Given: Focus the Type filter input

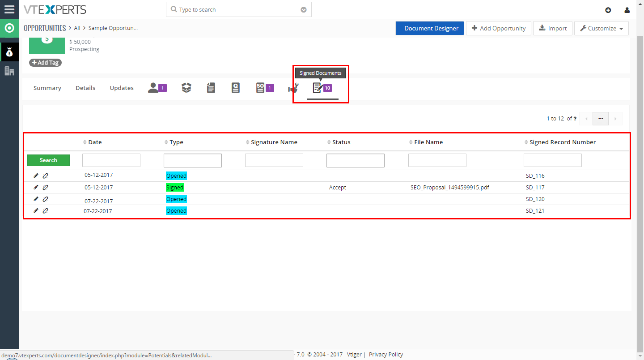Looking at the screenshot, I should pos(193,160).
